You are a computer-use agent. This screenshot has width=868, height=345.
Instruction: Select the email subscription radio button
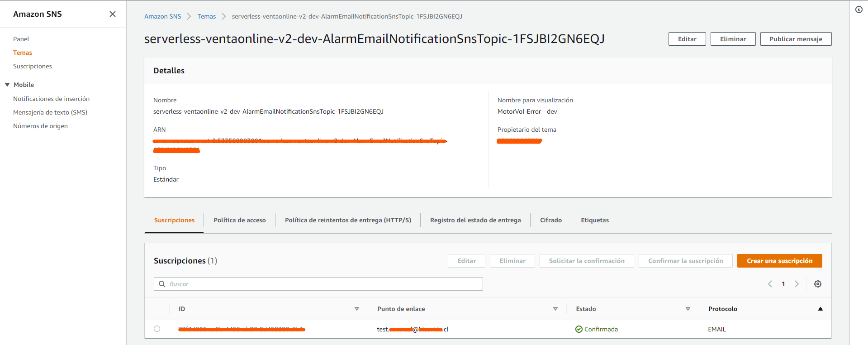[157, 329]
